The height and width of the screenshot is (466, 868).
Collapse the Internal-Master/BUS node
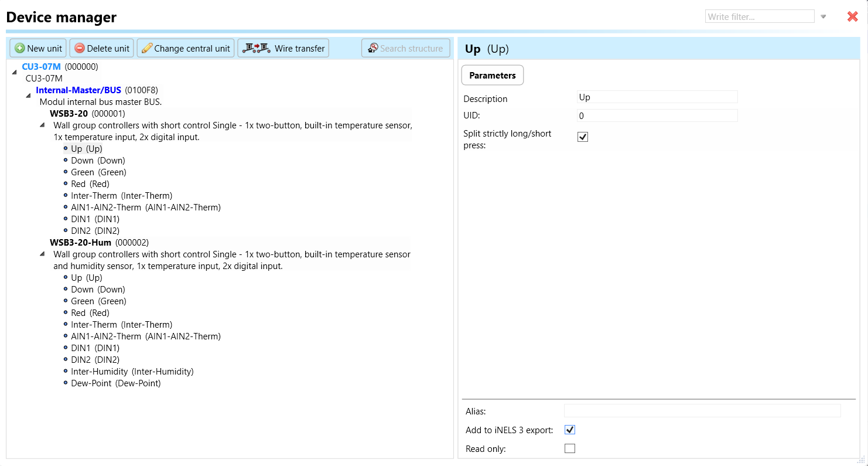(x=28, y=96)
